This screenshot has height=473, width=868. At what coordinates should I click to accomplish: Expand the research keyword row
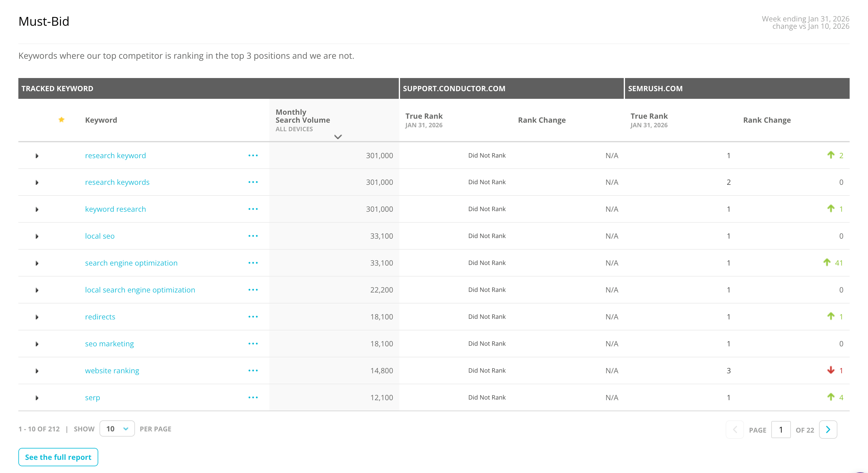click(x=37, y=156)
